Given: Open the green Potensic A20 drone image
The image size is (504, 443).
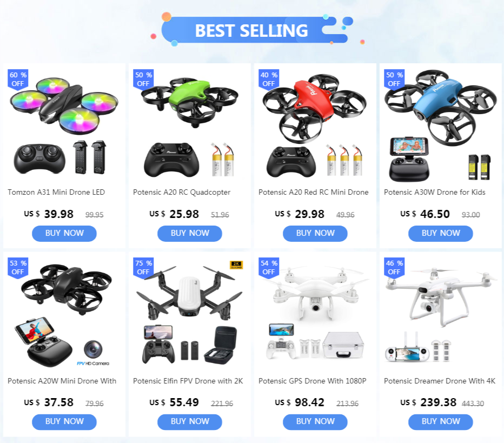Looking at the screenshot, I should [190, 125].
